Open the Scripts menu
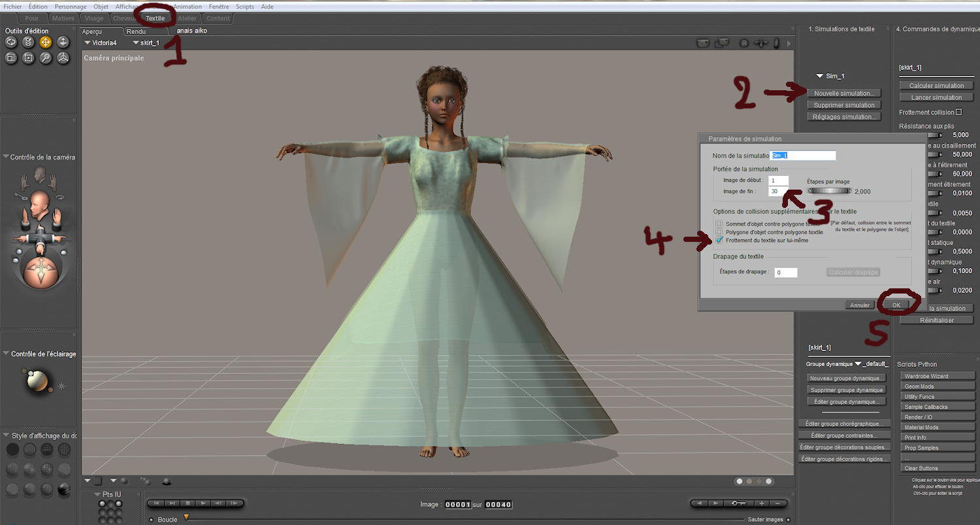The width and height of the screenshot is (980, 525). (245, 6)
